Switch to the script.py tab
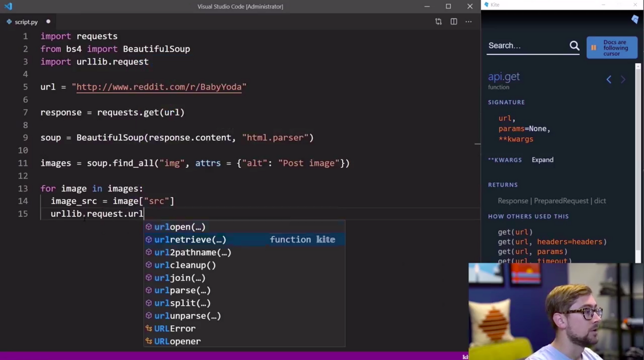Viewport: 644px width, 360px height. pyautogui.click(x=26, y=22)
